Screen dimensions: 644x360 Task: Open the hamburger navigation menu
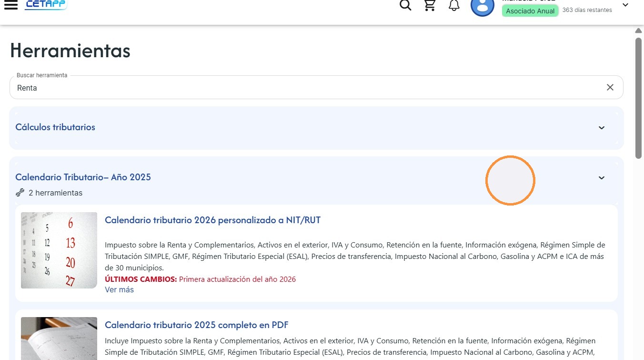pos(10,5)
